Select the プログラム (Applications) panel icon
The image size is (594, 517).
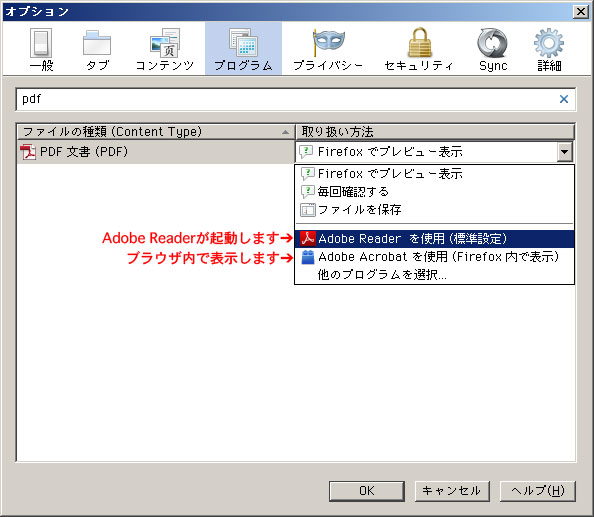pyautogui.click(x=243, y=48)
